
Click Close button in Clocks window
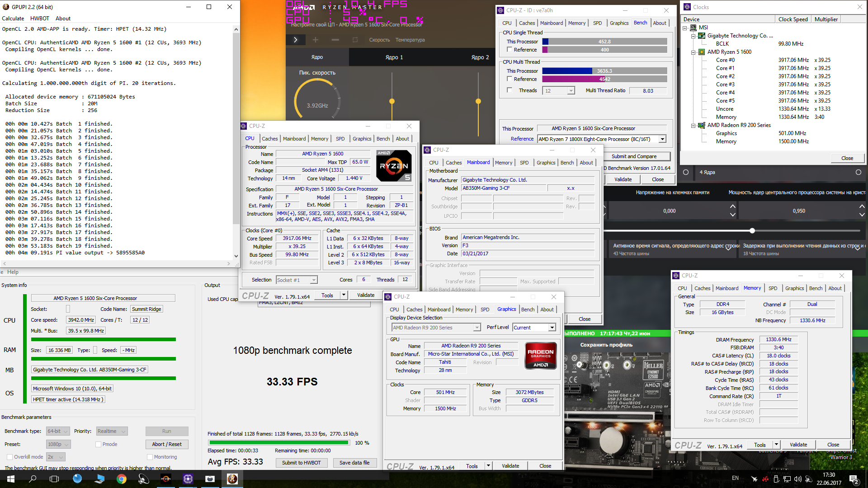tap(847, 158)
